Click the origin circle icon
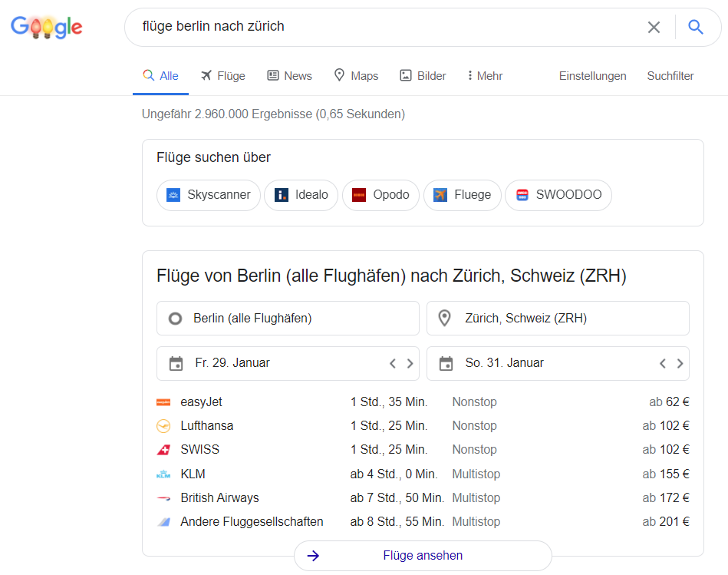The width and height of the screenshot is (728, 575). pyautogui.click(x=175, y=319)
